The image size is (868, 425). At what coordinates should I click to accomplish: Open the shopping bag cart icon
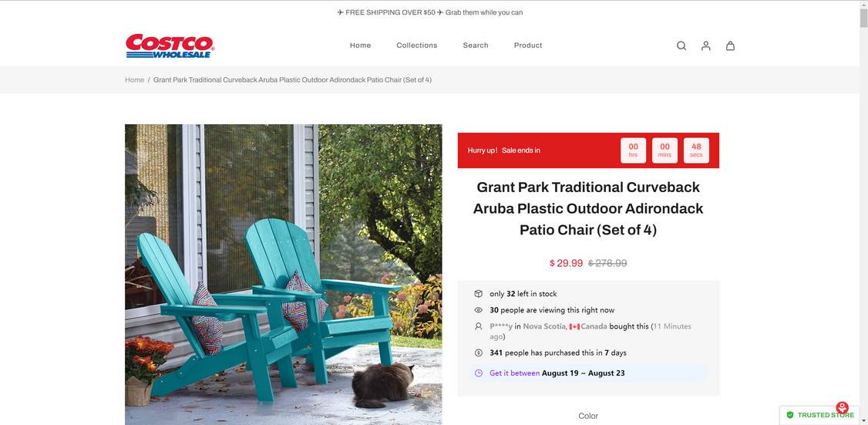730,46
